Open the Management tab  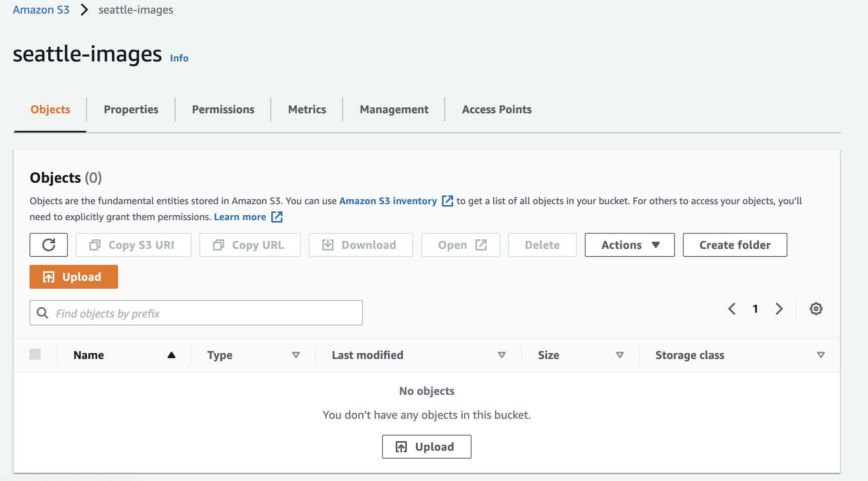coord(393,109)
